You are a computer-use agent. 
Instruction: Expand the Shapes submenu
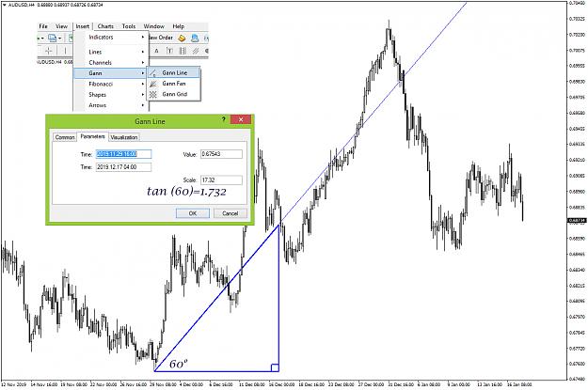click(111, 95)
